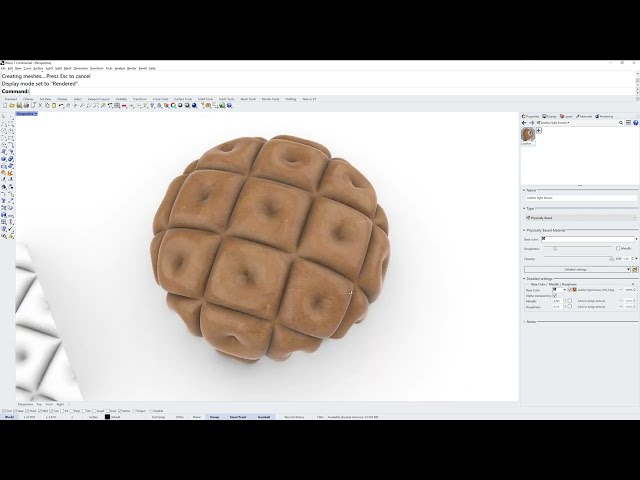The height and width of the screenshot is (480, 640).
Task: Open the hamburger menu in Materials panel
Action: (629, 122)
